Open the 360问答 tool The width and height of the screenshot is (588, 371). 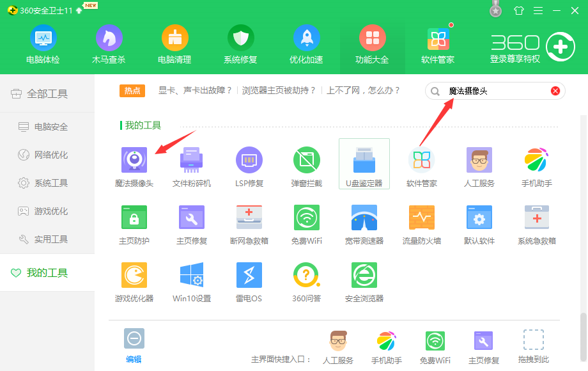[x=306, y=282]
